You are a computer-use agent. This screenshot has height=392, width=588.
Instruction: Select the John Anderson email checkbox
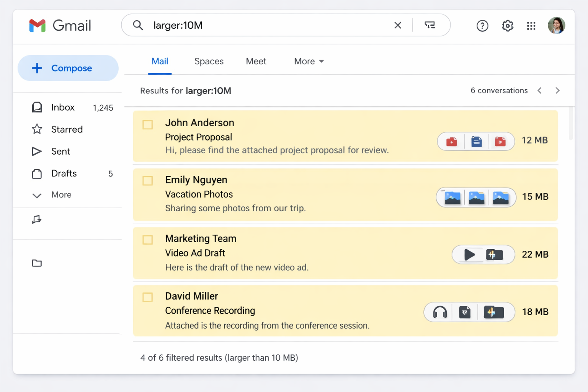point(147,124)
